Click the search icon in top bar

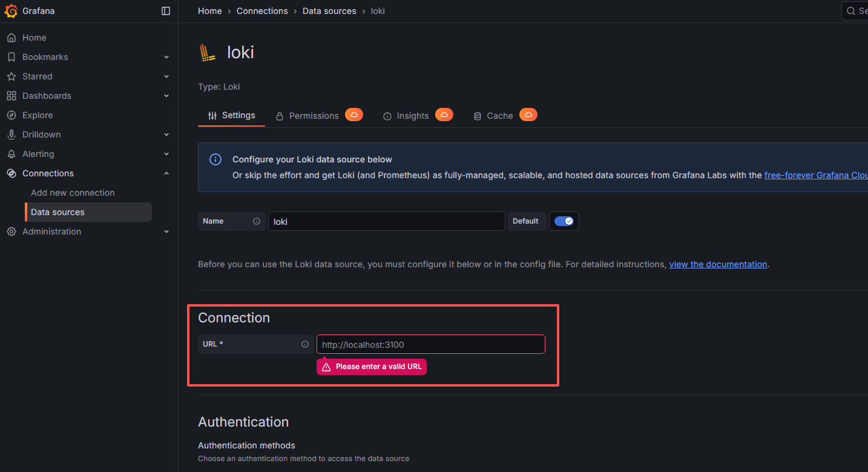(851, 11)
